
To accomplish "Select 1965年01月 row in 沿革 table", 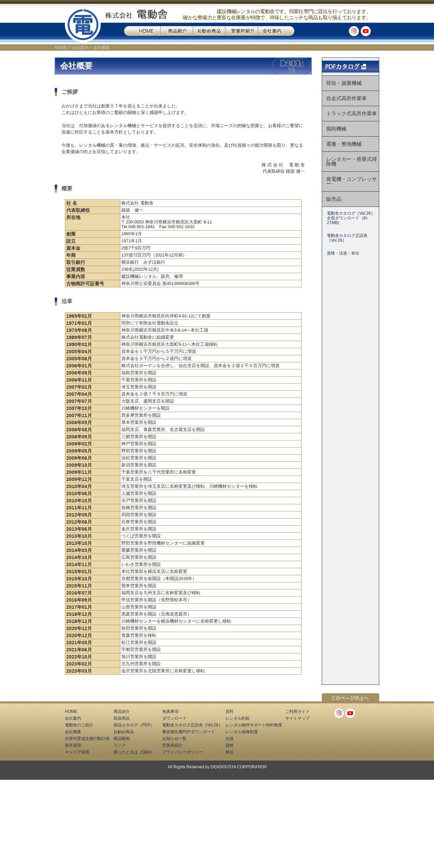I will (x=183, y=316).
